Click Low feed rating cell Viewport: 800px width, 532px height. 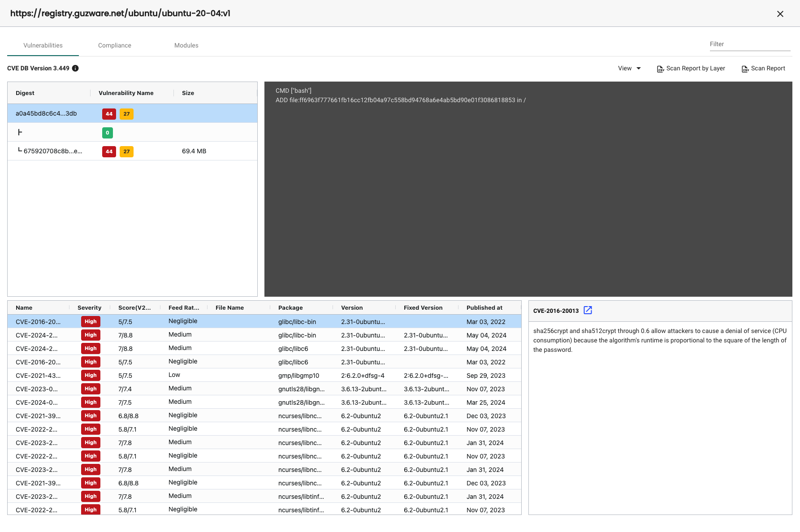pyautogui.click(x=174, y=375)
